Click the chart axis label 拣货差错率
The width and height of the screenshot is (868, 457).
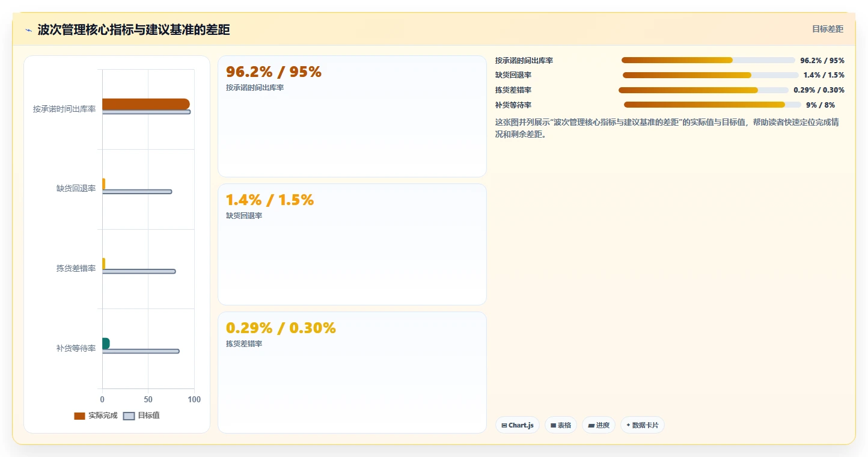tap(76, 268)
